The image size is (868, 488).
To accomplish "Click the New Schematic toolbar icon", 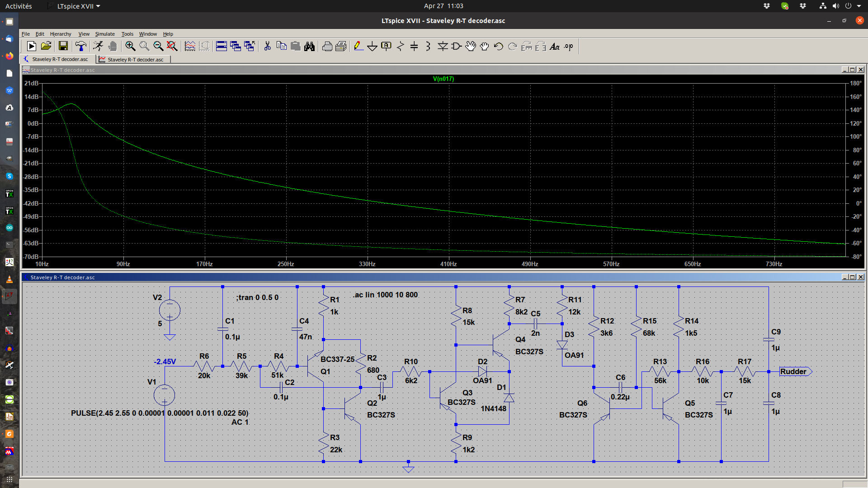I will click(32, 46).
